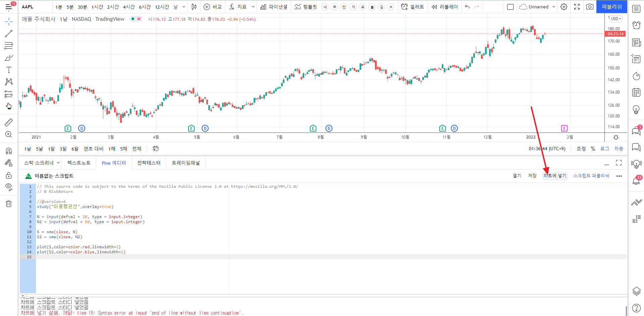The height and width of the screenshot is (316, 644).
Task: Toggle the % percent scale
Action: point(593,149)
